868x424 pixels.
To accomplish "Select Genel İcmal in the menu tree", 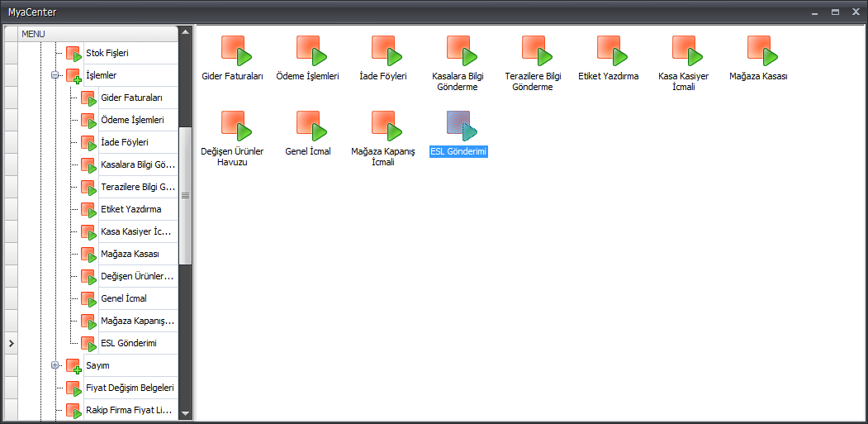I will [x=123, y=298].
